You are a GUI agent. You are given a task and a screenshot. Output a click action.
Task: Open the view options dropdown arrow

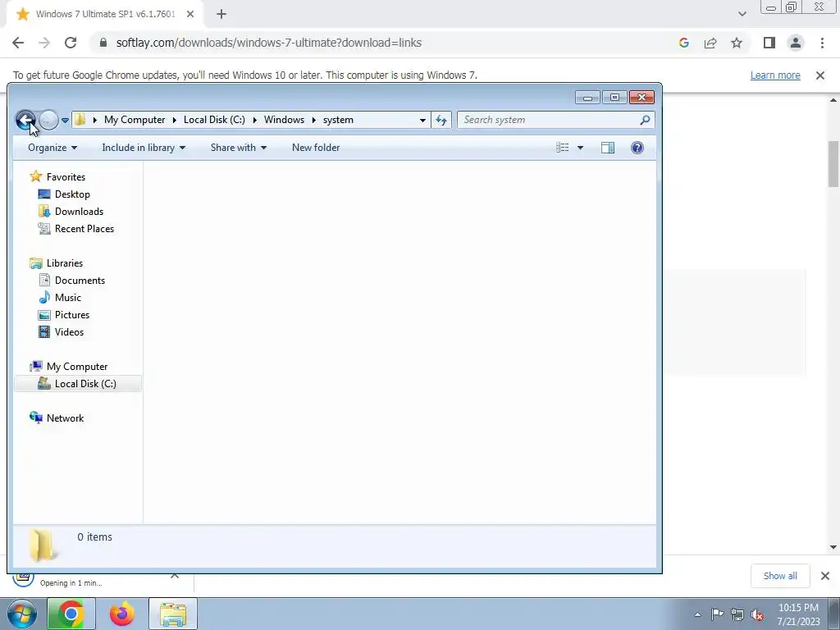click(580, 148)
